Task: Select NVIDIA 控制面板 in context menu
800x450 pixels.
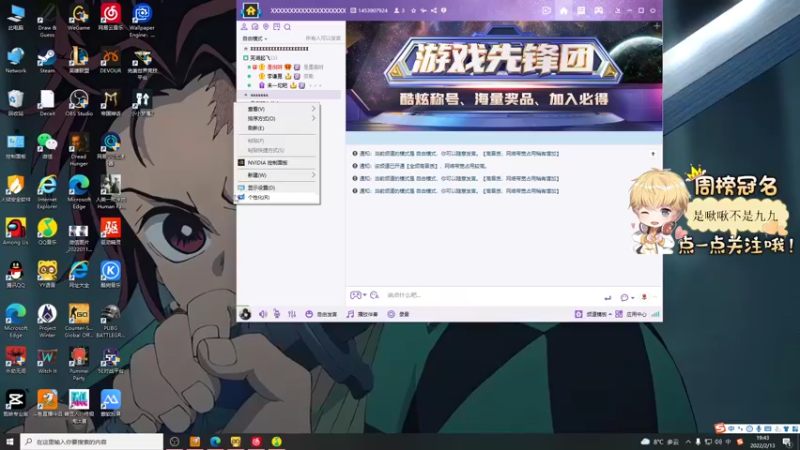Action: [278, 162]
